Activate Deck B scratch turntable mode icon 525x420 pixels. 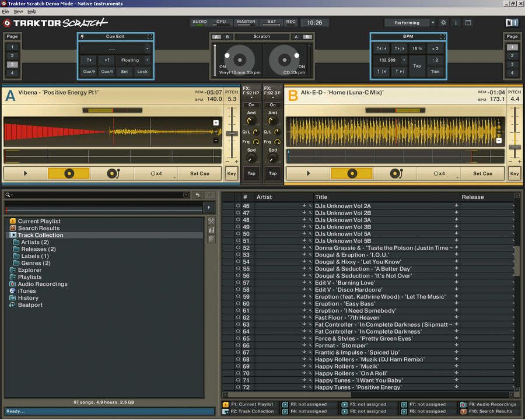pos(395,173)
